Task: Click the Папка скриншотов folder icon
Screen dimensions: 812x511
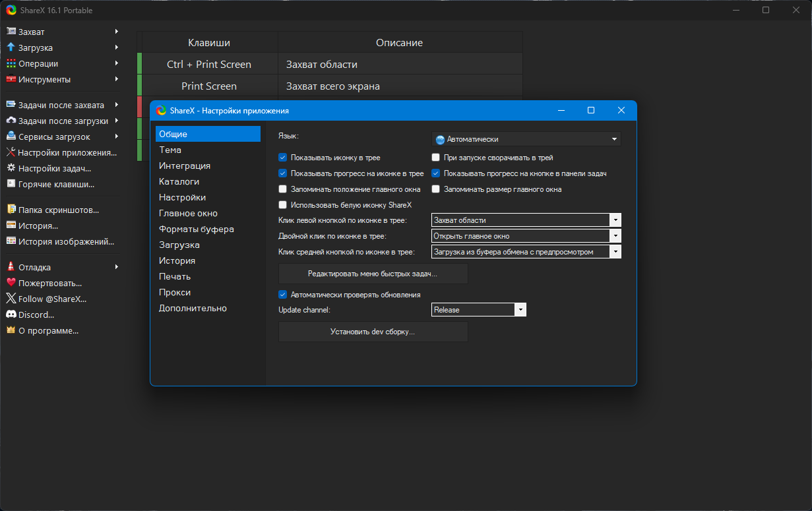Action: tap(11, 210)
